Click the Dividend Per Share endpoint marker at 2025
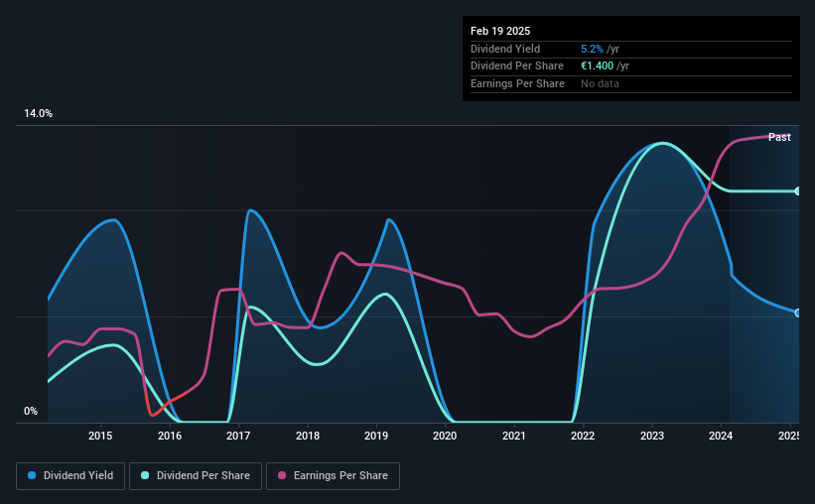 [x=797, y=191]
